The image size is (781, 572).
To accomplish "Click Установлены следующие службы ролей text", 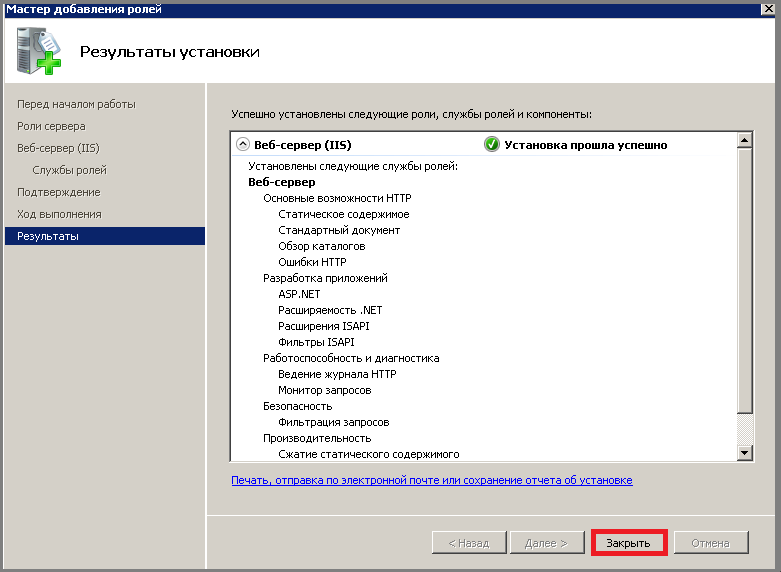I will coord(353,166).
